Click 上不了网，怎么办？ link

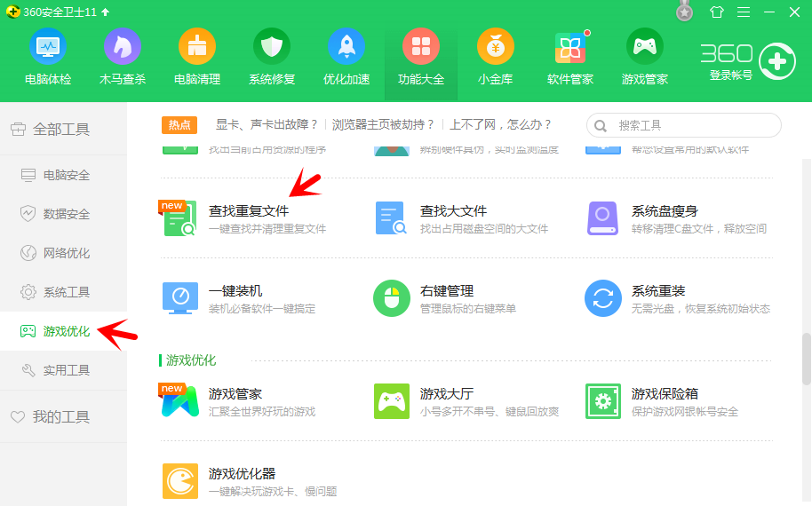501,125
